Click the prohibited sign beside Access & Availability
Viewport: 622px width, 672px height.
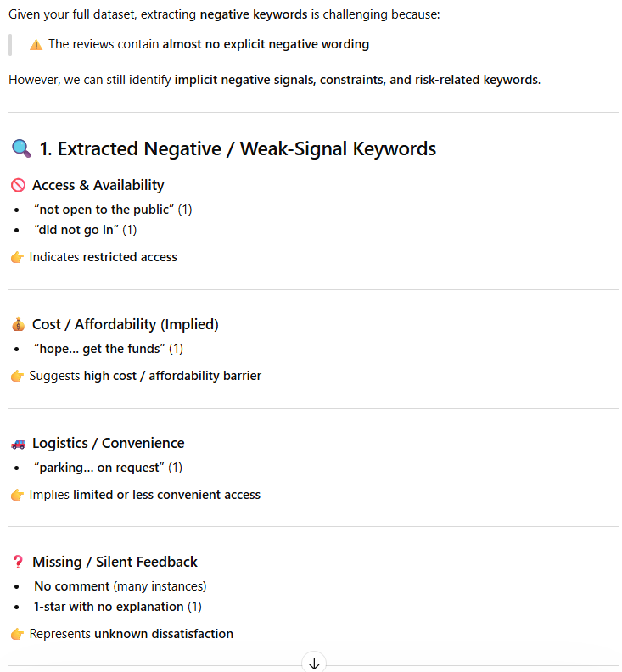[x=18, y=185]
